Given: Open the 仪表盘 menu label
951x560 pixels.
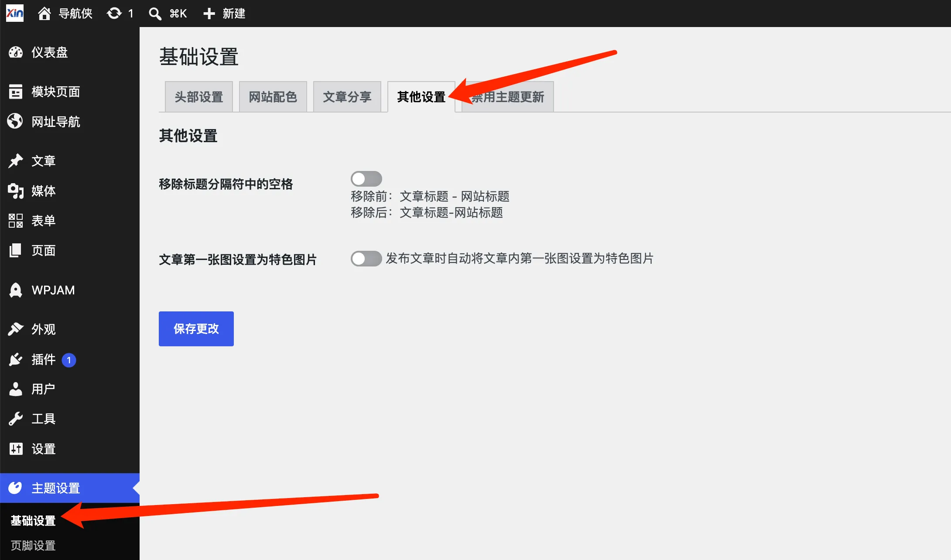Looking at the screenshot, I should click(x=50, y=52).
